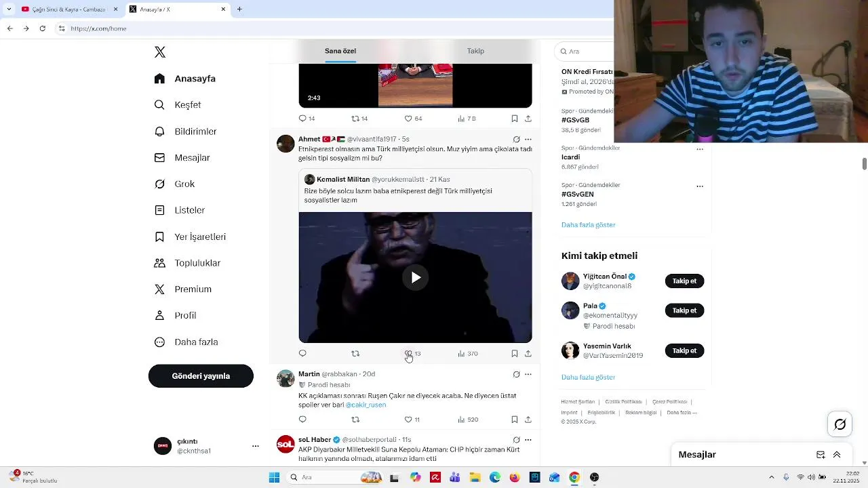Play the quoted video in Ahmet's post
868x488 pixels.
tap(416, 277)
